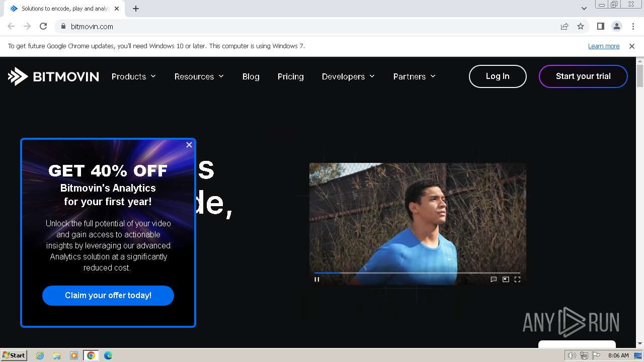Viewport: 644px width, 362px height.
Task: Bookmark this page with star
Action: [581, 26]
